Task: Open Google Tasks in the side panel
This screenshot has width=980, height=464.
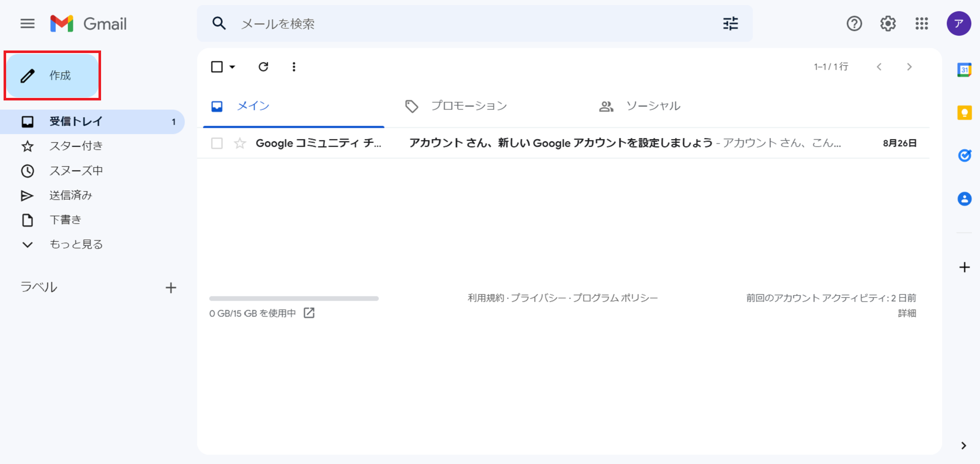Action: click(x=965, y=156)
